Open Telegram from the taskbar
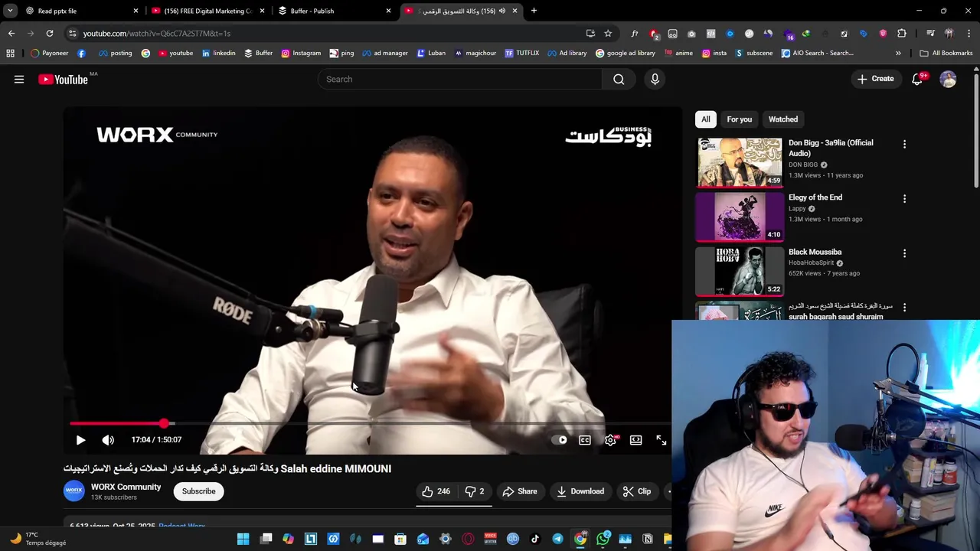 (x=557, y=540)
